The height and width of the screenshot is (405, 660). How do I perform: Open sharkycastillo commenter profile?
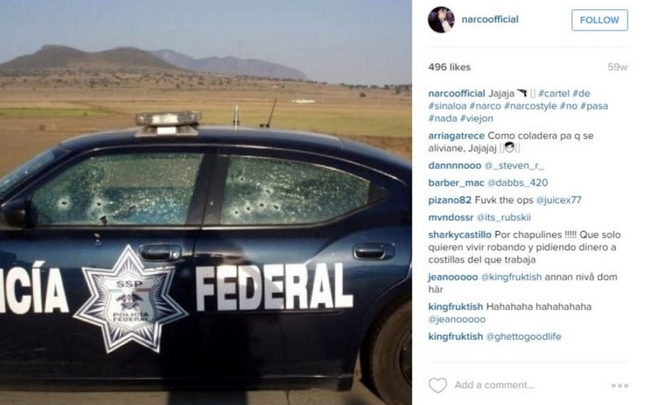460,234
